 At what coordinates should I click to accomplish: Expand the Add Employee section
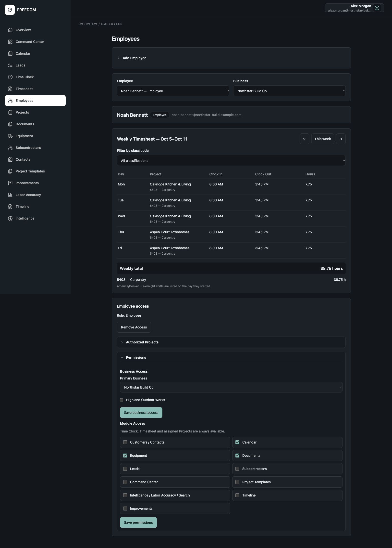pyautogui.click(x=231, y=58)
